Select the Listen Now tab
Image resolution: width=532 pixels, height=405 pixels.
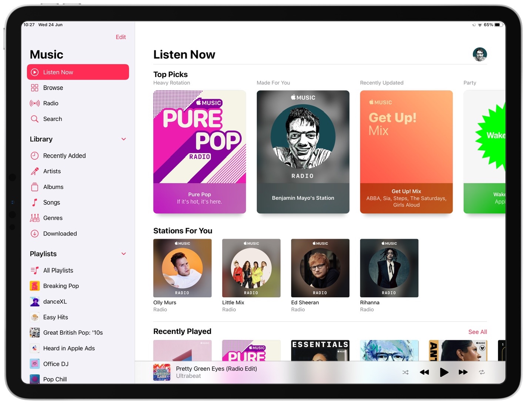tap(58, 72)
